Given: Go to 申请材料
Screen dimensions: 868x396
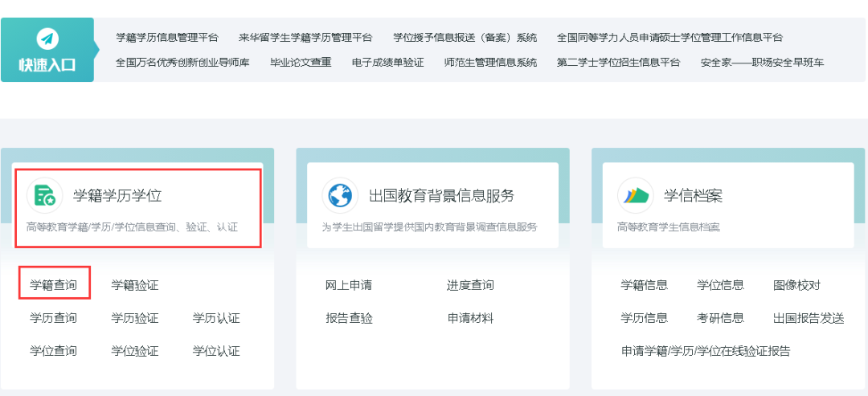Looking at the screenshot, I should click(470, 318).
